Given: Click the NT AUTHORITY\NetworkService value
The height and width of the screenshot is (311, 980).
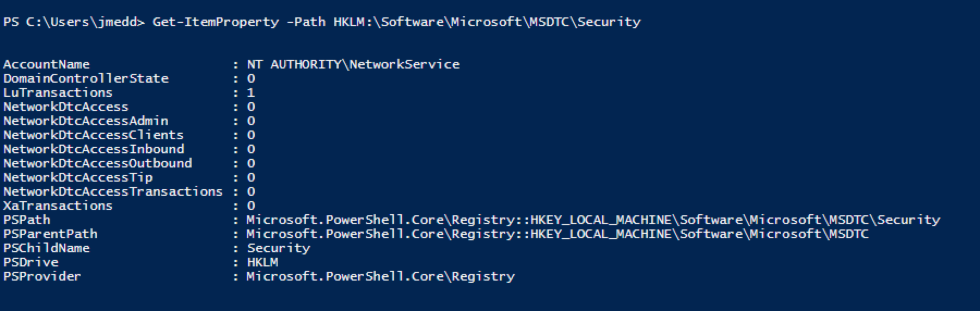Looking at the screenshot, I should pos(353,64).
